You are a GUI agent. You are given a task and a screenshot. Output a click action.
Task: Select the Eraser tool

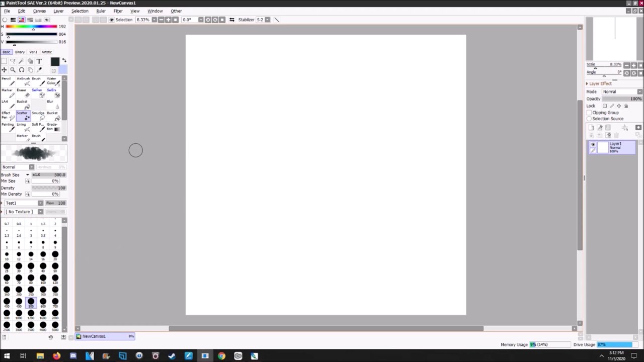(23, 93)
